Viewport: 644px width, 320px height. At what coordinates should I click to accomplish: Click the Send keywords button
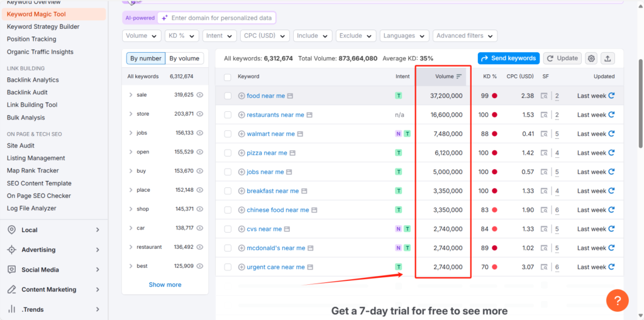click(508, 58)
